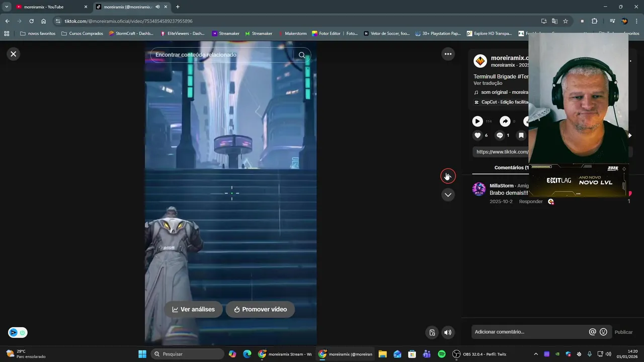Close the TikTok video viewer
This screenshot has width=644, height=362.
click(x=14, y=54)
